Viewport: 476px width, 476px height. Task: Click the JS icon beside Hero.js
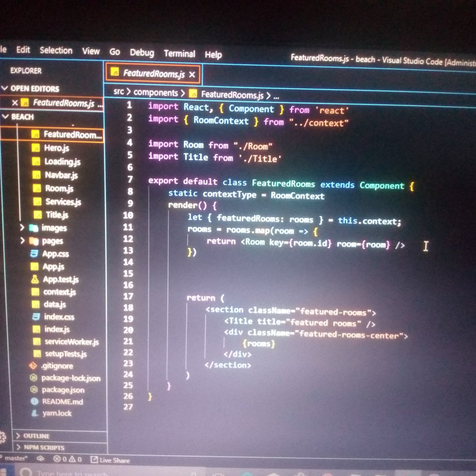coord(36,148)
